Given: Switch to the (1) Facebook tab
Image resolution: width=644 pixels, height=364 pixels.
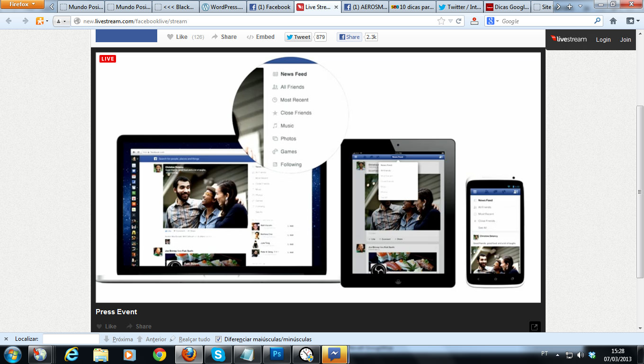Looking at the screenshot, I should pyautogui.click(x=270, y=7).
